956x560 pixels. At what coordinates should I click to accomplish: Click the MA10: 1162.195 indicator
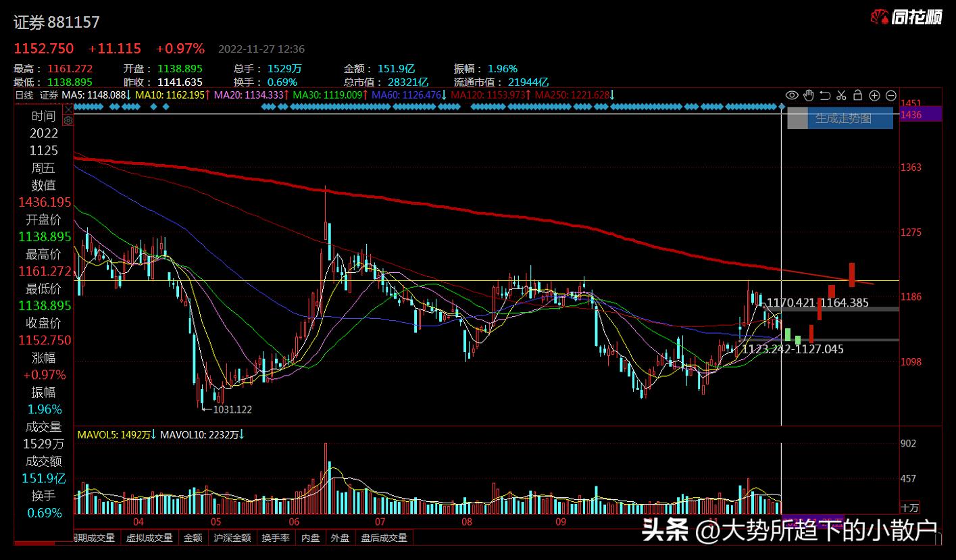click(x=173, y=95)
